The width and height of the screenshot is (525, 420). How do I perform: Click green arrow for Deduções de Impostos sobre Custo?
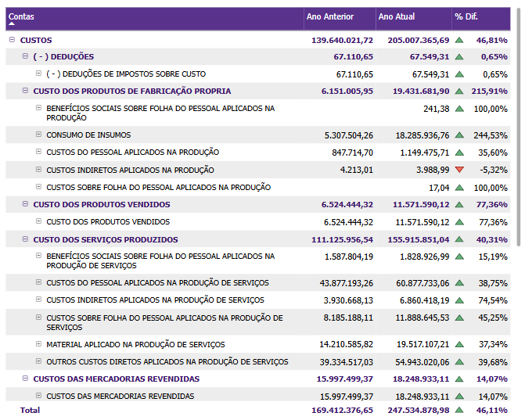(459, 74)
